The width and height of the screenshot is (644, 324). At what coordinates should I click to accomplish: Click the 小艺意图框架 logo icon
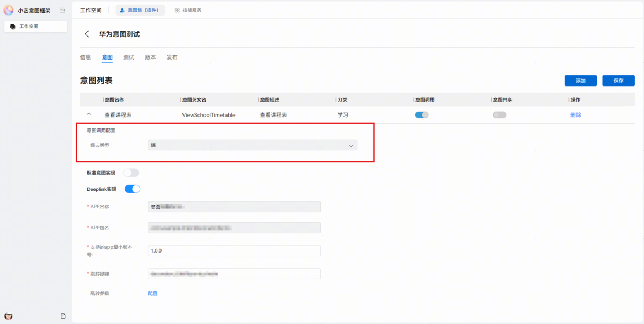(x=9, y=10)
